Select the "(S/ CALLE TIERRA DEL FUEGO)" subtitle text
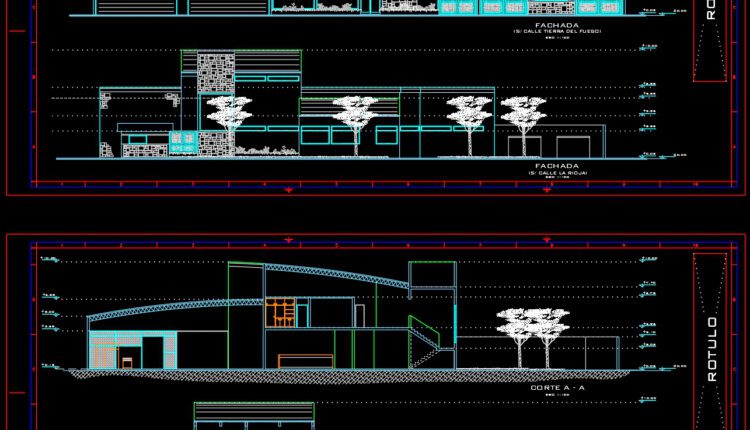750x430 pixels. click(x=557, y=32)
